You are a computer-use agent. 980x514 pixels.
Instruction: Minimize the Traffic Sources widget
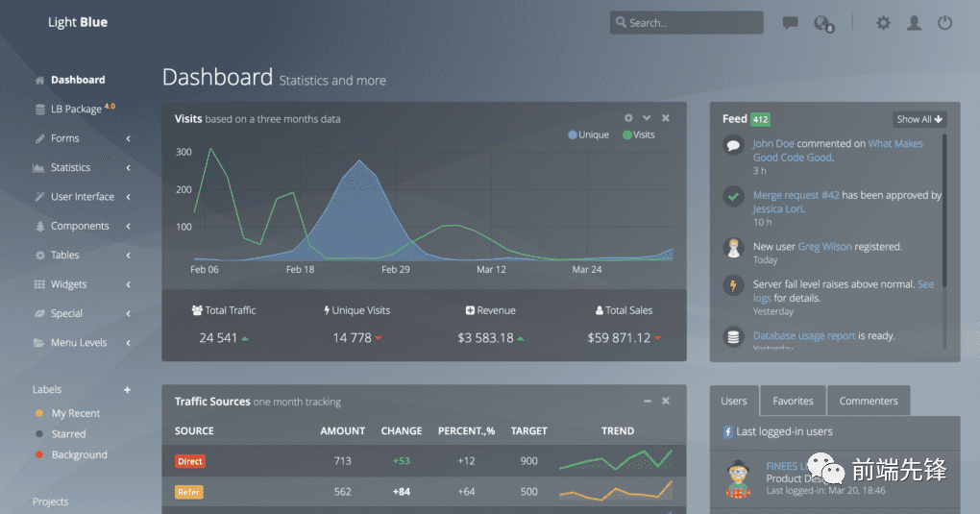(x=648, y=401)
